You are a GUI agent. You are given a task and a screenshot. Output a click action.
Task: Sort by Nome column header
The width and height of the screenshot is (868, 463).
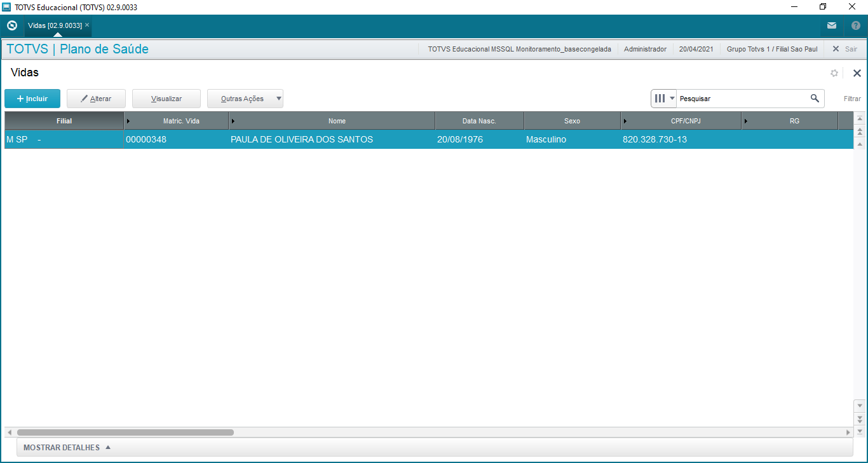click(332, 121)
